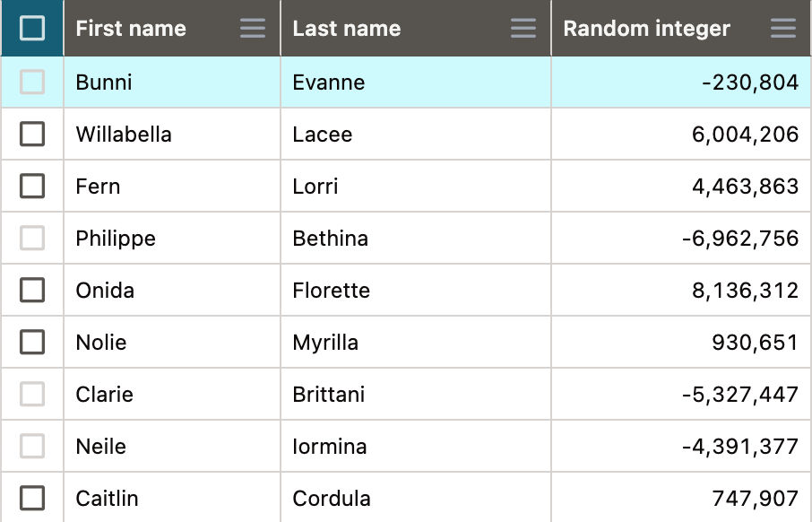This screenshot has height=522, width=812.
Task: Open the Random integer column menu icon
Action: [783, 28]
